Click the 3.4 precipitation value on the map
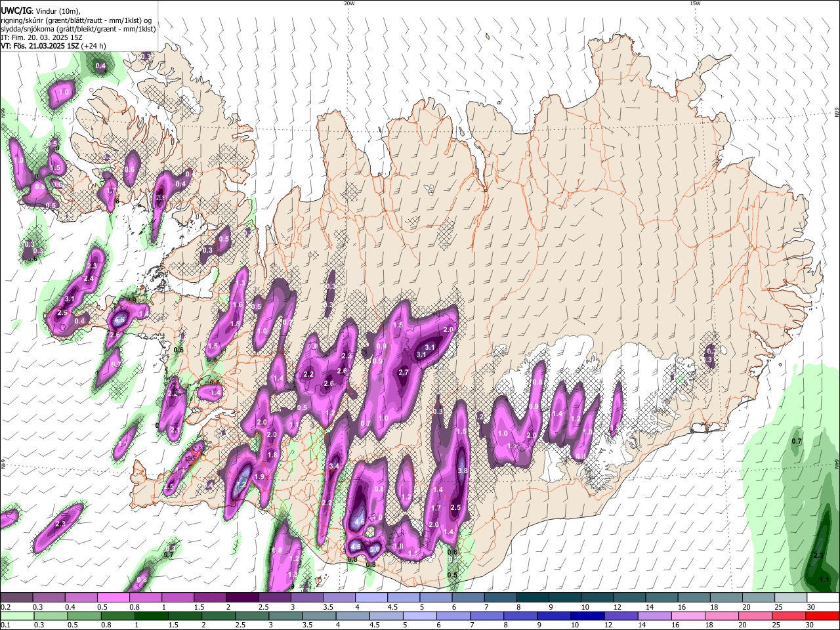Image resolution: width=840 pixels, height=630 pixels. click(x=333, y=466)
